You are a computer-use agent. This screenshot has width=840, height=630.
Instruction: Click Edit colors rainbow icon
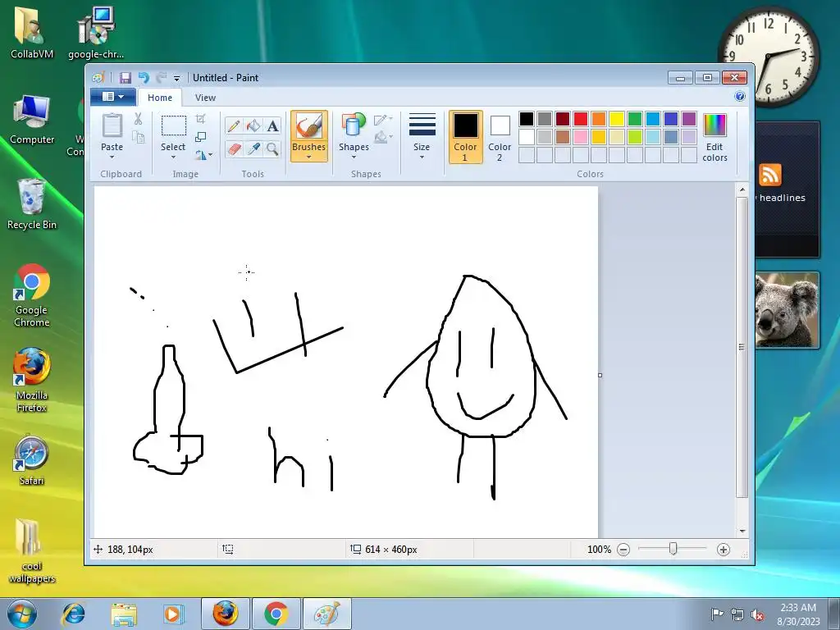(x=714, y=126)
